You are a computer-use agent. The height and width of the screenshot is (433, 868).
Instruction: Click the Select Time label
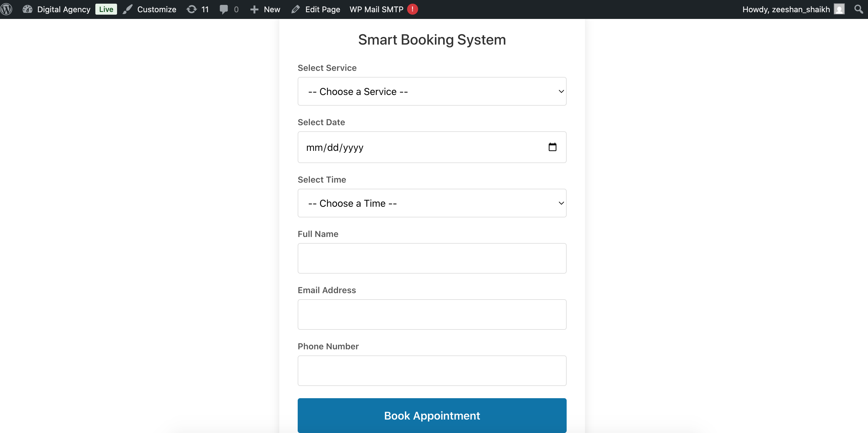[322, 180]
